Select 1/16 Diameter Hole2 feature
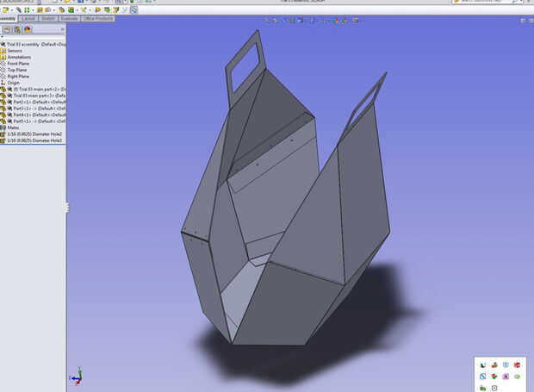The height and width of the screenshot is (392, 534). point(34,134)
